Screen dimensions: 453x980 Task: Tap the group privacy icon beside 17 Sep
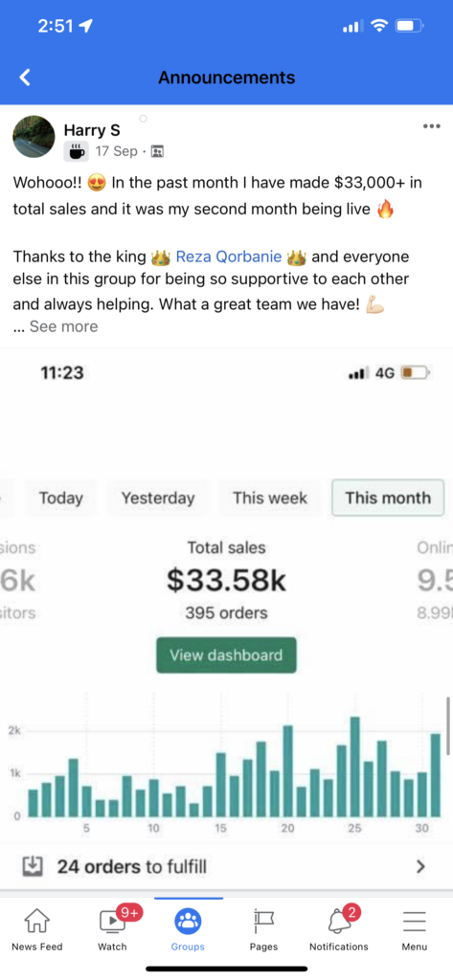click(x=158, y=151)
